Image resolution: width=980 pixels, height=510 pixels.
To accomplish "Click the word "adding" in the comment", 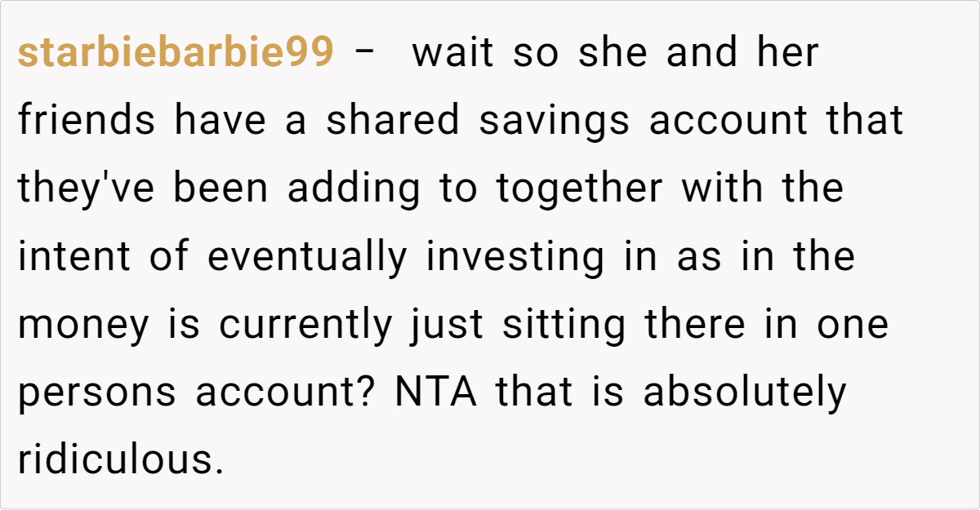I will 353,188.
